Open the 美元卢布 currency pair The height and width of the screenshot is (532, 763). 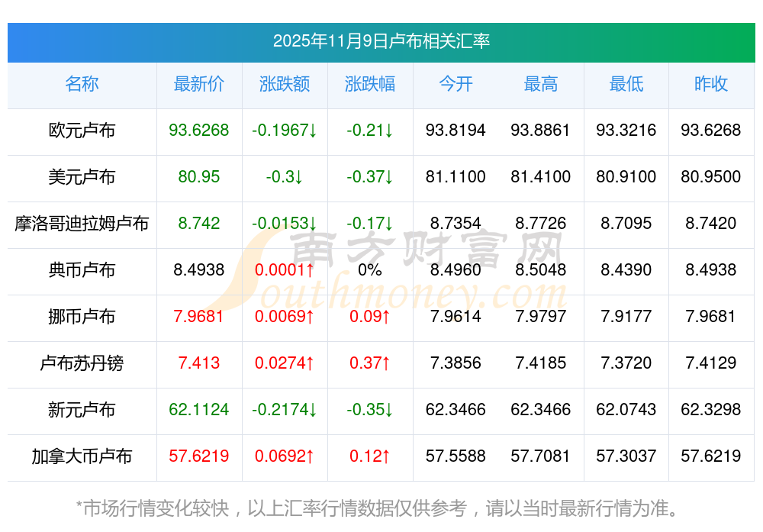coord(82,177)
